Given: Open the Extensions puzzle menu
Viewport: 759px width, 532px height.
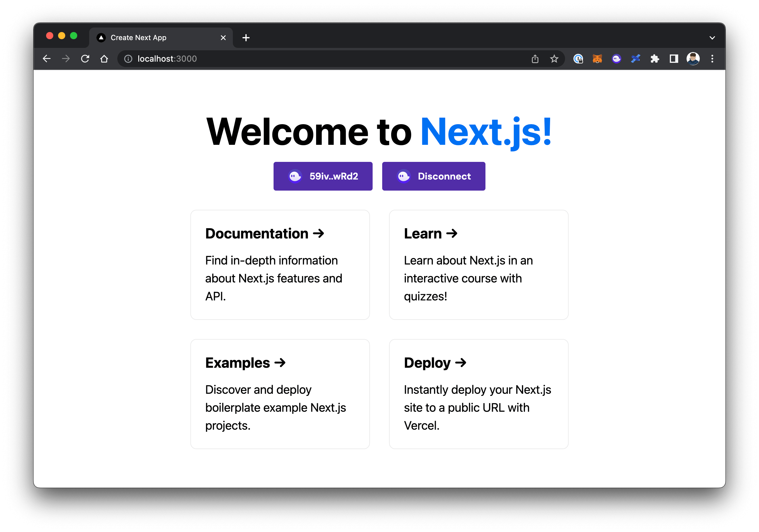Looking at the screenshot, I should (x=655, y=59).
